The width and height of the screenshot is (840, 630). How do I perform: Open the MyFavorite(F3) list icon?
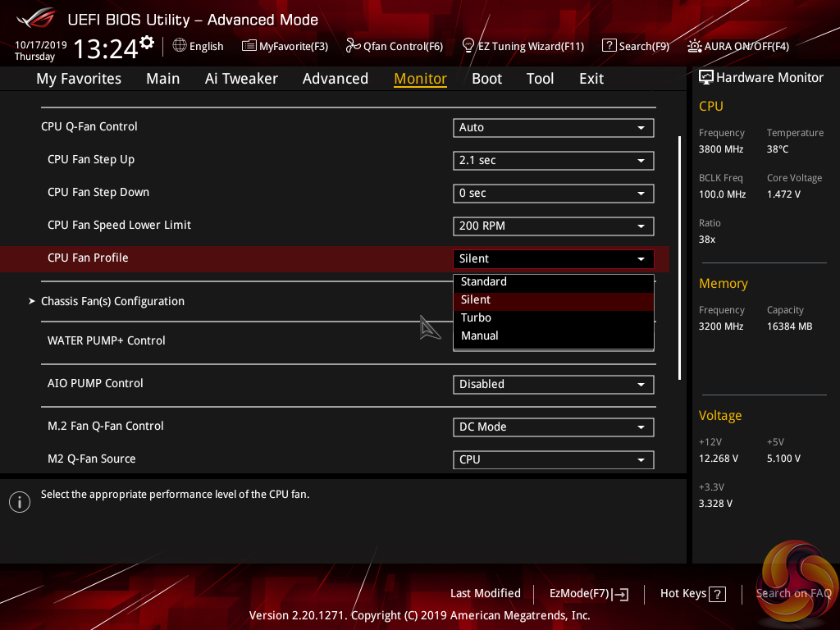tap(249, 46)
